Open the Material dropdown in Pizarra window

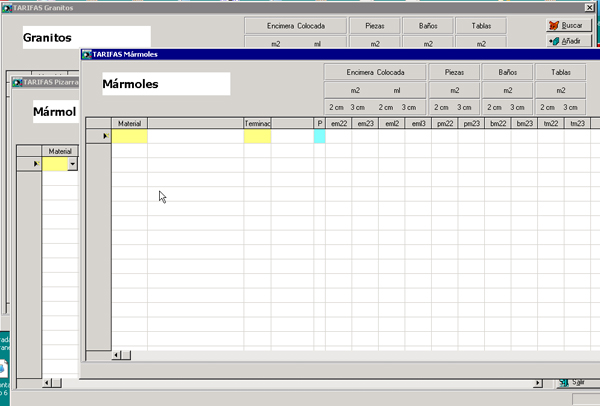click(x=72, y=164)
